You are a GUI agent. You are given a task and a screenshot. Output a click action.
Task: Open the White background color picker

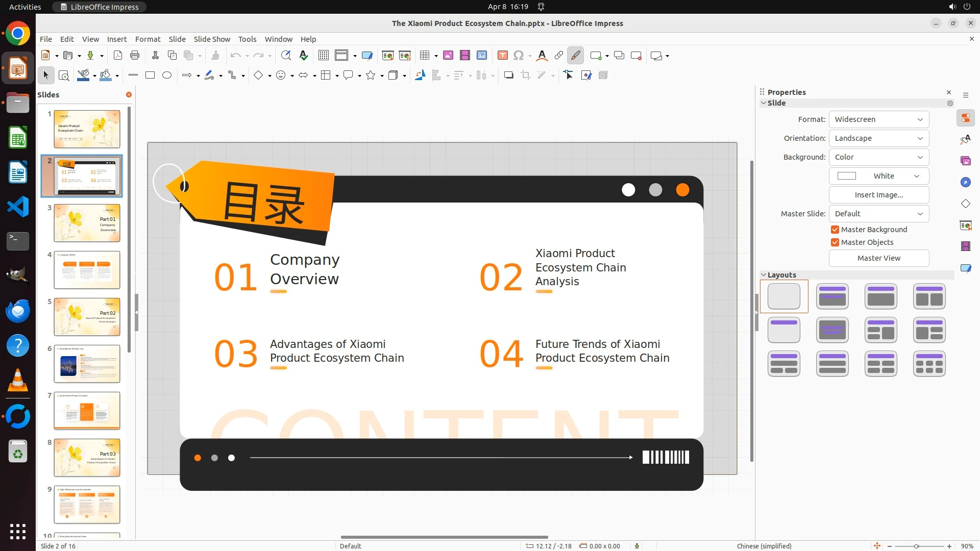(x=878, y=176)
